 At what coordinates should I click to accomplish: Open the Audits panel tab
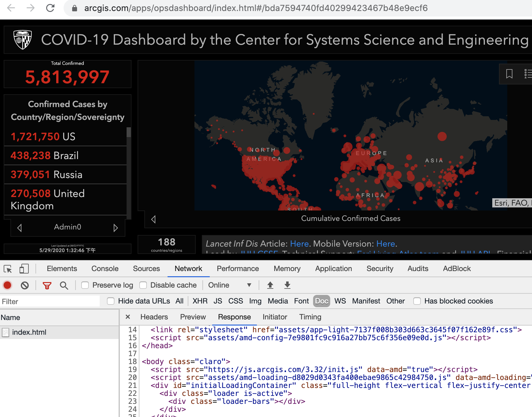tap(418, 269)
